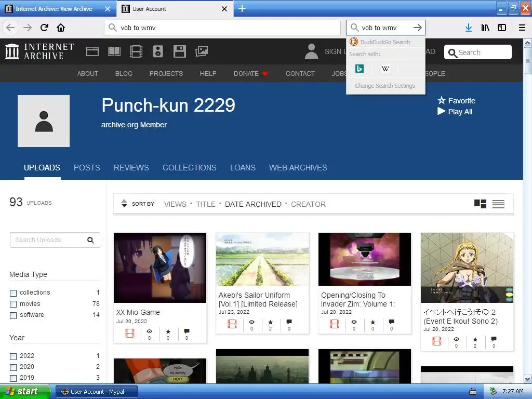Open the BLOG nav link

click(x=124, y=74)
